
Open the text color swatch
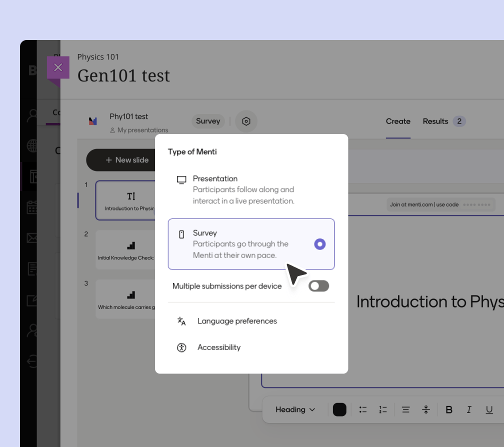pyautogui.click(x=339, y=409)
